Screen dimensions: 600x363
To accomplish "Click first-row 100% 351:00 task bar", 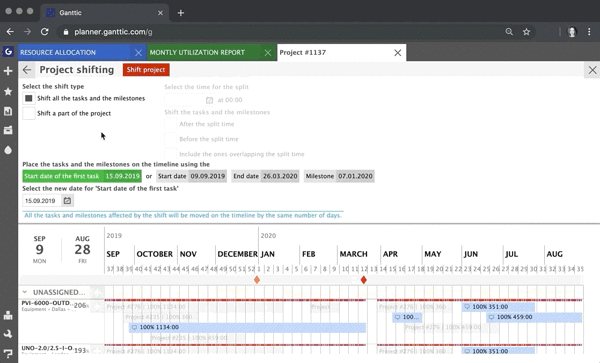I will pos(498,307).
